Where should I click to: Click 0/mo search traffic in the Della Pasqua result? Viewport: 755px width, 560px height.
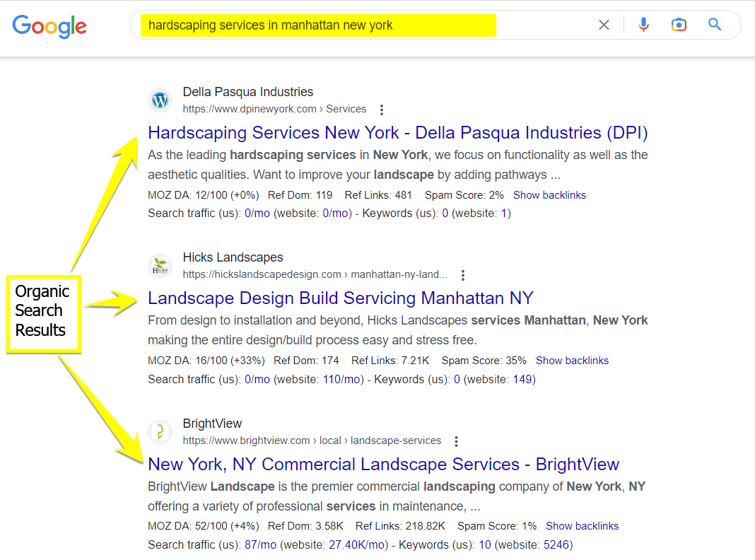pyautogui.click(x=257, y=214)
